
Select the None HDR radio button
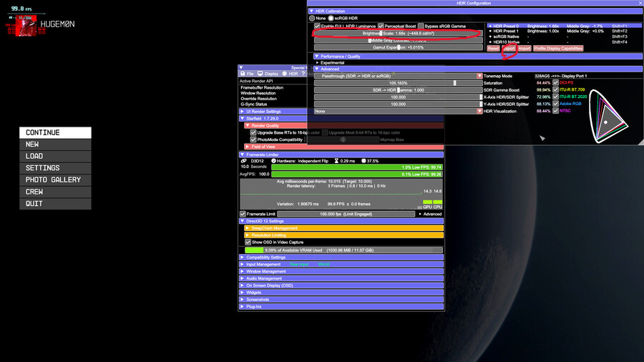(312, 18)
